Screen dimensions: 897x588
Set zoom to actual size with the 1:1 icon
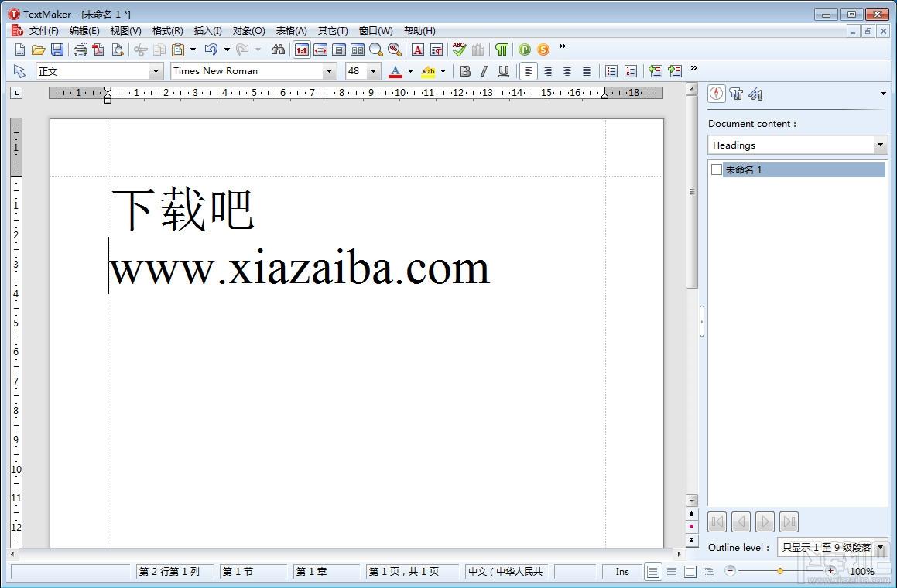pos(302,50)
